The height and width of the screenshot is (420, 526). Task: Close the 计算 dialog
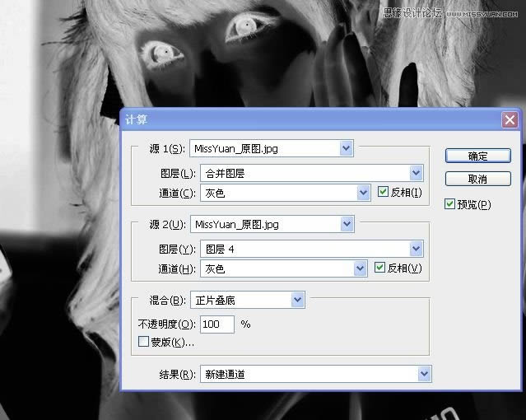tap(510, 120)
